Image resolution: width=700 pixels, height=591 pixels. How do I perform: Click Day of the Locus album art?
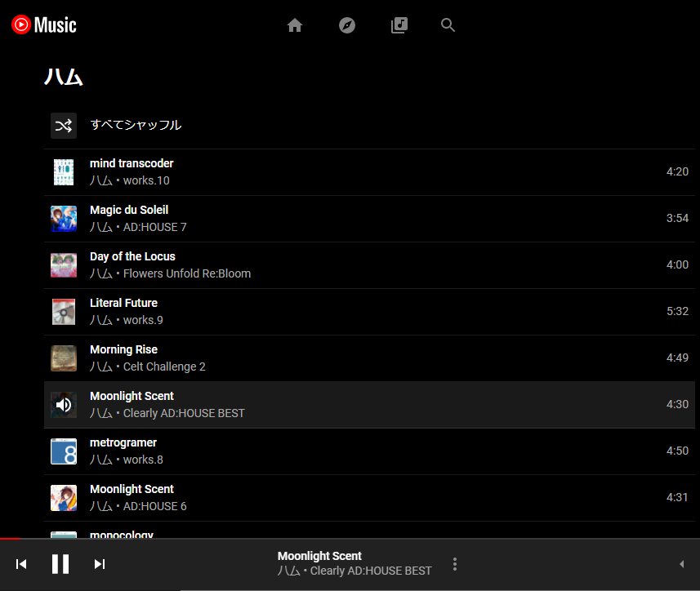pos(64,265)
